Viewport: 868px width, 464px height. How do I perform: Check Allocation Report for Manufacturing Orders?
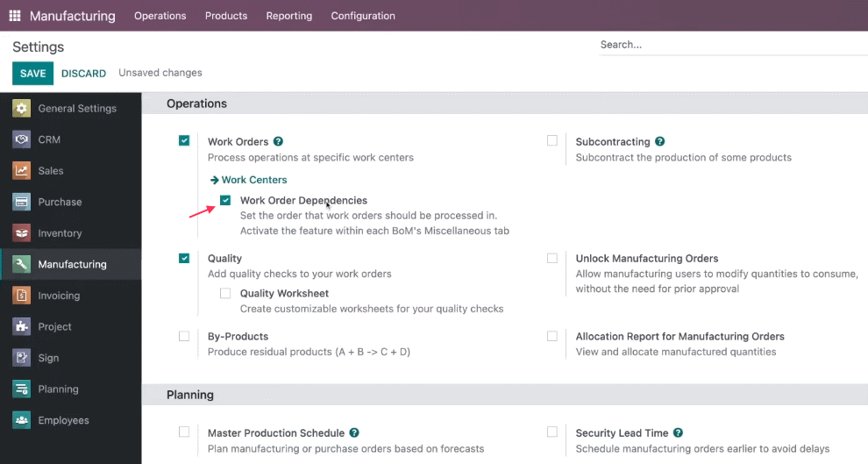tap(552, 336)
